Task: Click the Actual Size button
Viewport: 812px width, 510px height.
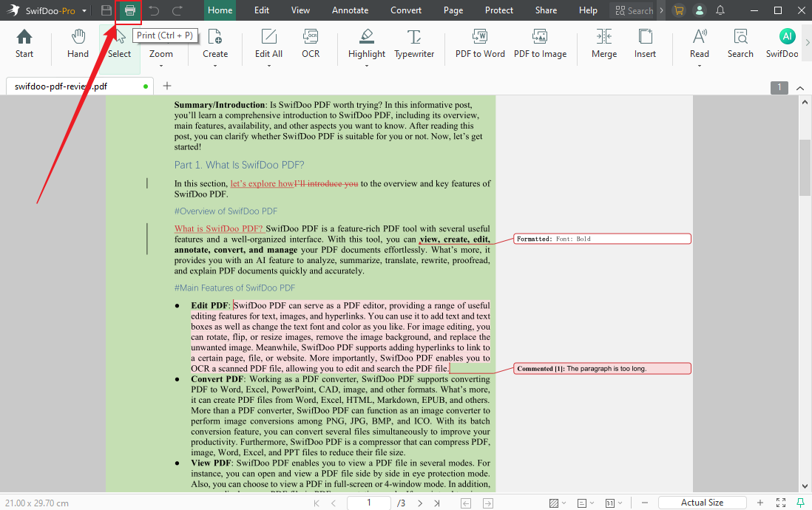Action: coord(701,502)
